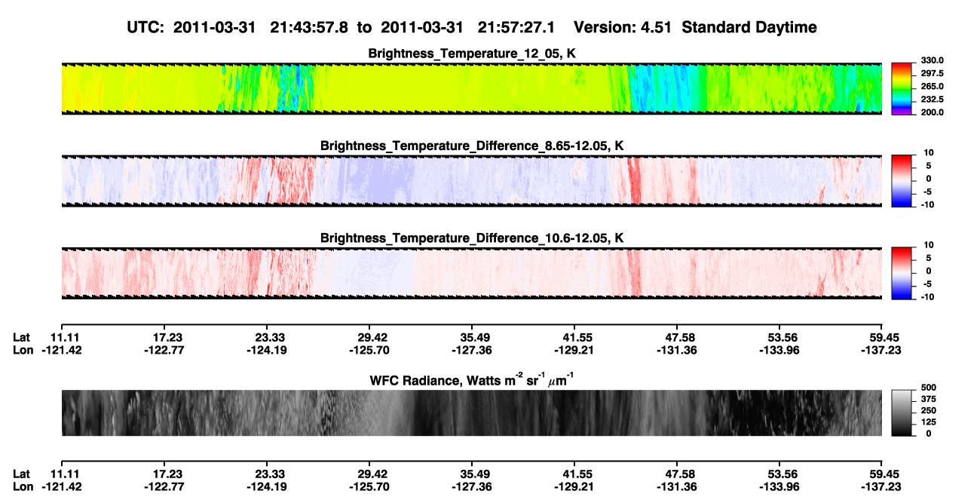
Task: Select the 10.6-12.05 difference image strip
Action: [x=471, y=272]
